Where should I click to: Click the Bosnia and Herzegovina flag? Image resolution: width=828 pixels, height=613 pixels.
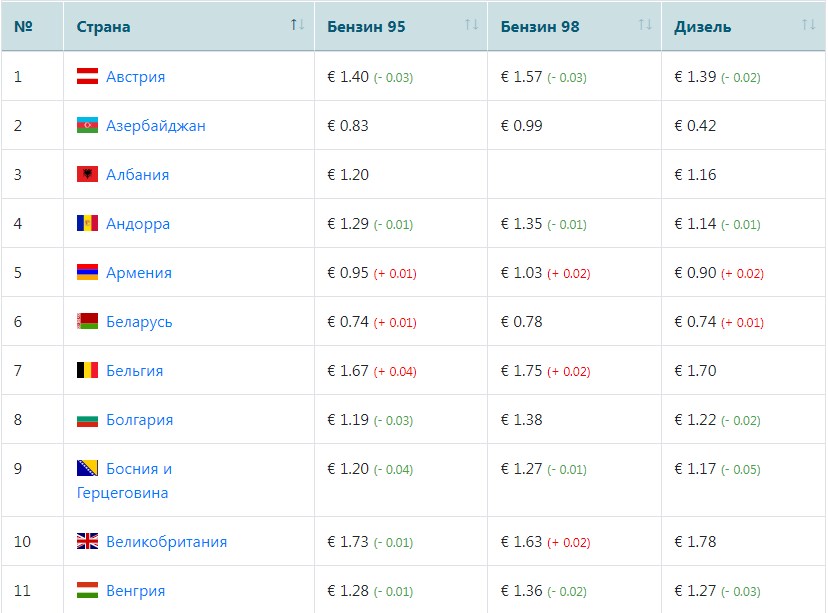tap(87, 468)
